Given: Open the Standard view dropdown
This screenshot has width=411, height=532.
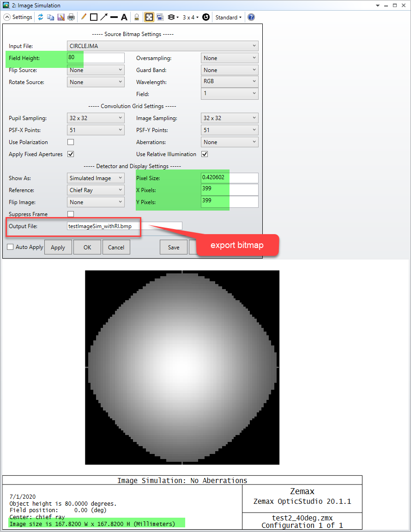Looking at the screenshot, I should pos(229,17).
